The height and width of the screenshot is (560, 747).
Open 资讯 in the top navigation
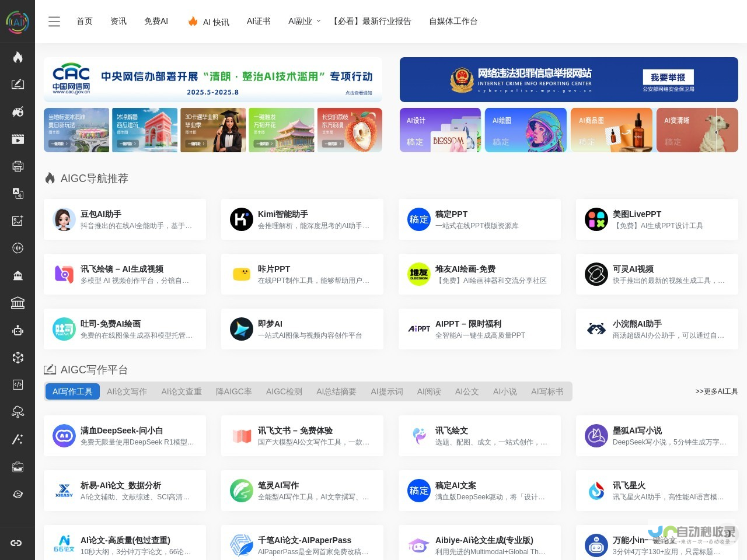(x=118, y=21)
